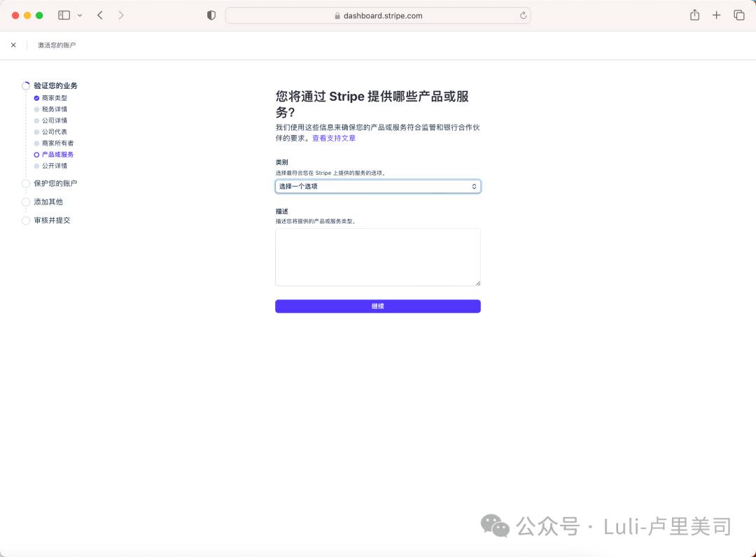Open the 查看支持文章 link
The image size is (756, 557).
point(334,139)
